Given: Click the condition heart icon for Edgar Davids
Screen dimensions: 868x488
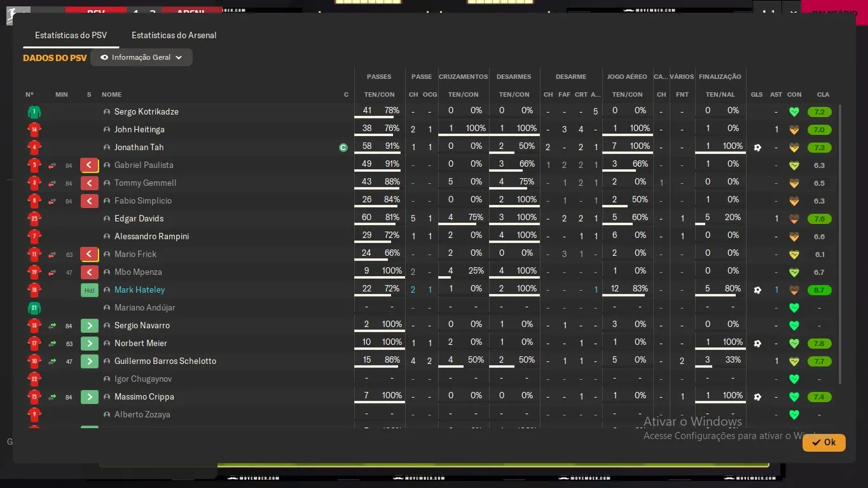Looking at the screenshot, I should pyautogui.click(x=794, y=219).
